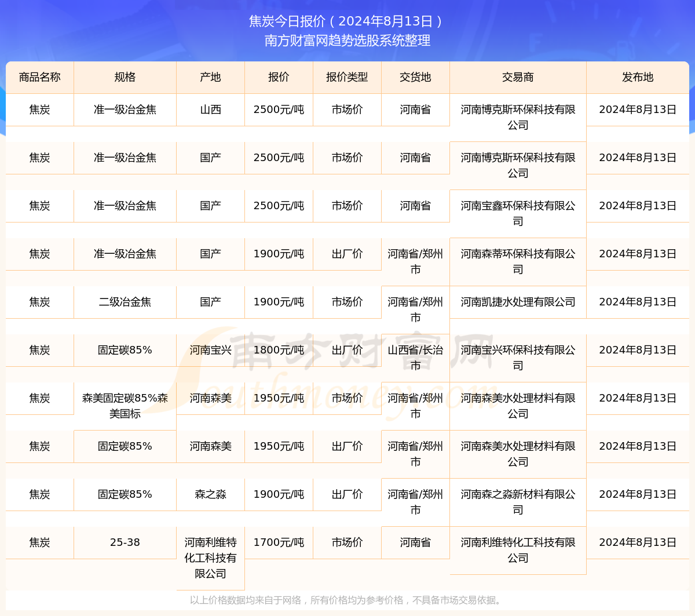Click the 山西 origin cell
Viewport: 695px width, 616px height.
click(211, 110)
